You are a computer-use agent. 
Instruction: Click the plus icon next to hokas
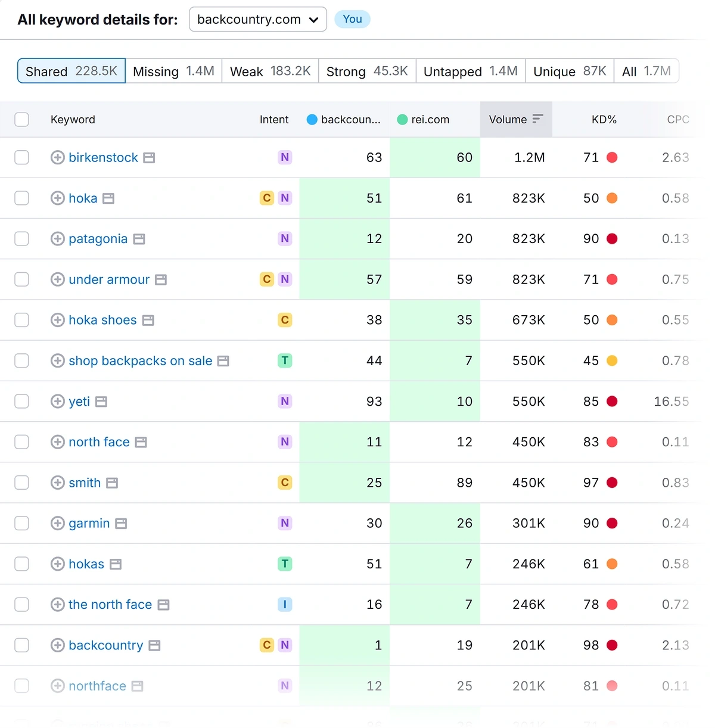[x=58, y=564]
